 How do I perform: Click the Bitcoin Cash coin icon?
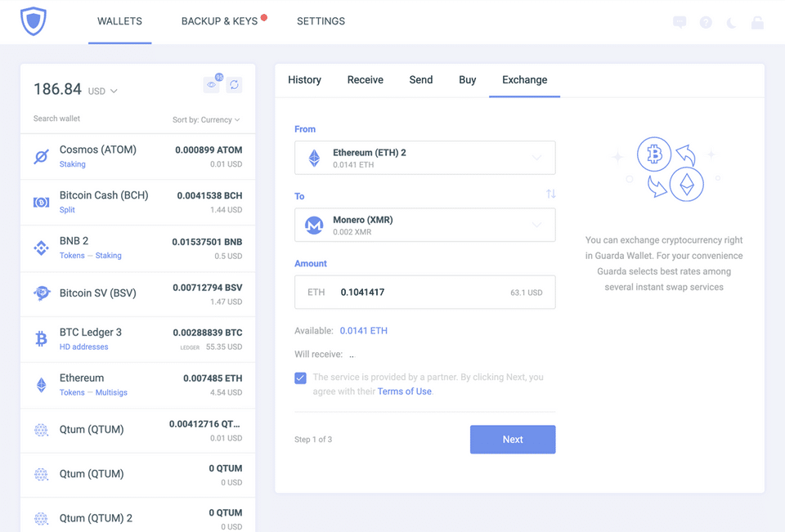tap(41, 202)
